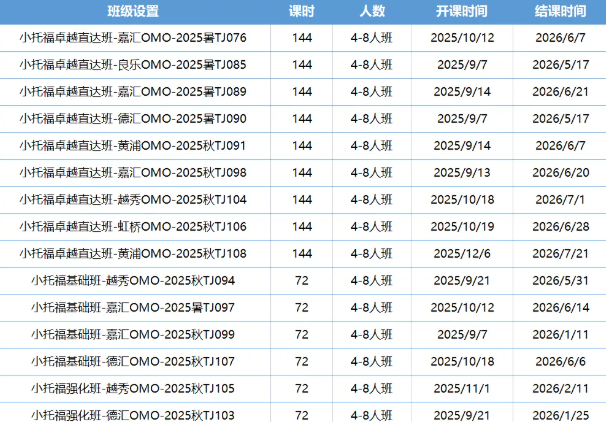The height and width of the screenshot is (422, 606).
Task: Click 72 hours cell in TJ094 row
Action: (x=302, y=281)
